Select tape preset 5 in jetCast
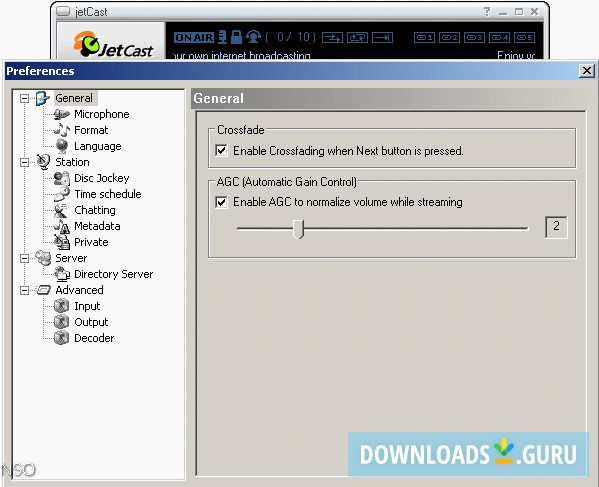The image size is (599, 487). coord(525,37)
